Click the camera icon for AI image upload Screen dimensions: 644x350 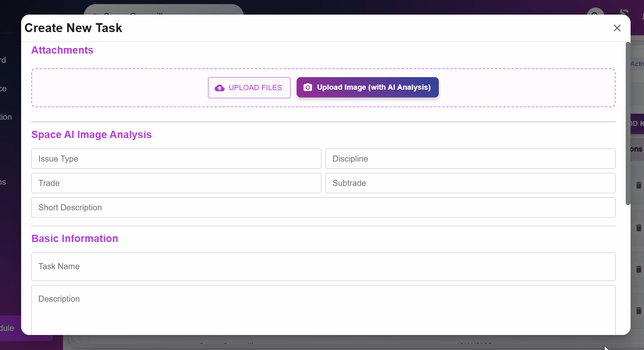coord(308,87)
